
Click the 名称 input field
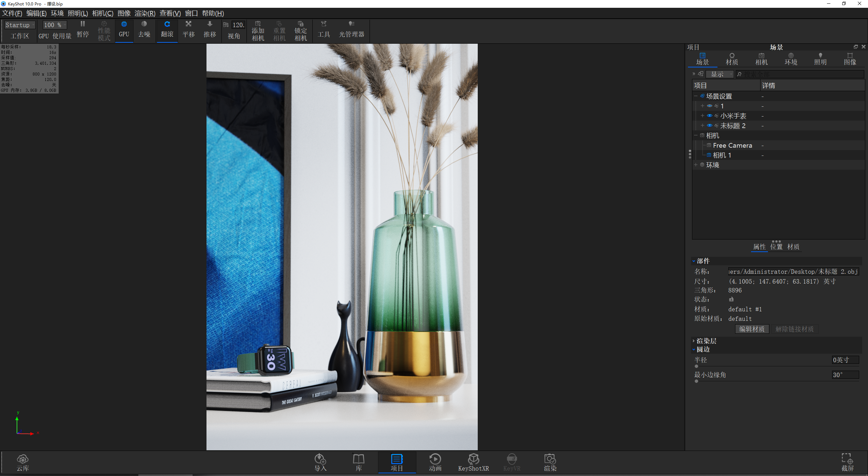pos(793,272)
